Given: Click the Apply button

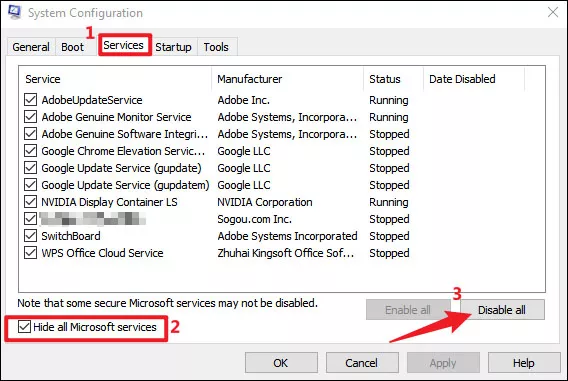Looking at the screenshot, I should (443, 363).
